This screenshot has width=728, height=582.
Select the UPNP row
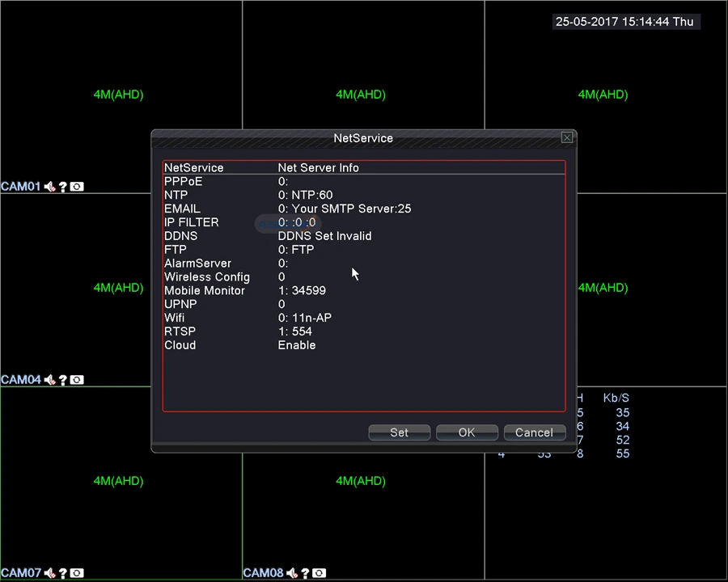click(364, 304)
